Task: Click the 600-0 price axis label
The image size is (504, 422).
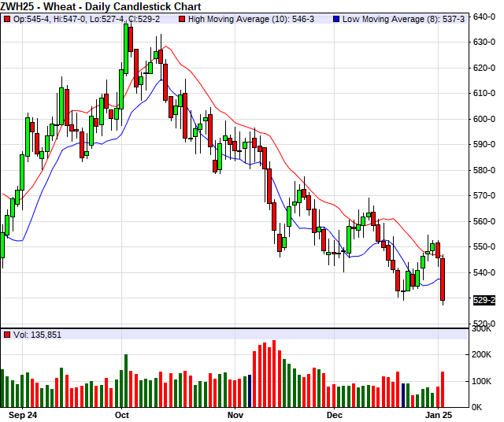Action: click(x=484, y=119)
